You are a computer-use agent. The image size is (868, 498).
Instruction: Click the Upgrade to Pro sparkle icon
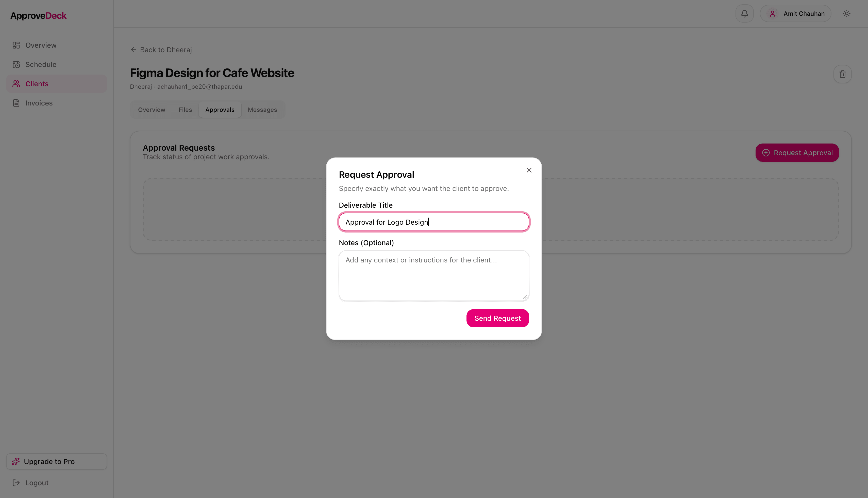pyautogui.click(x=16, y=461)
